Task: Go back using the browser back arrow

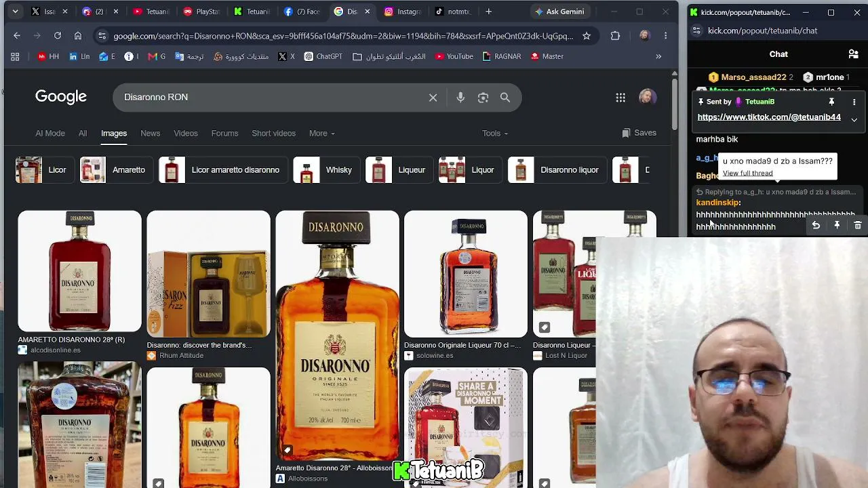Action: (17, 36)
